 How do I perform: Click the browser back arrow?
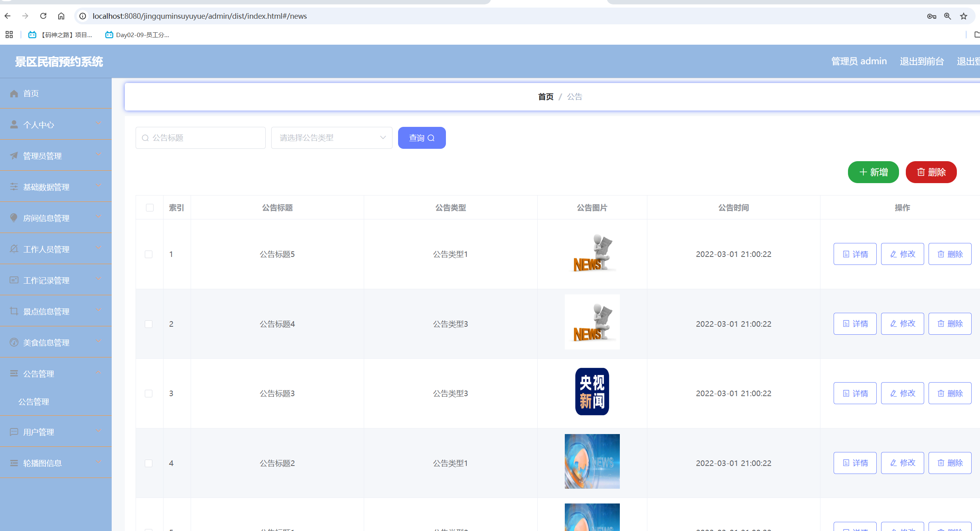[x=8, y=16]
